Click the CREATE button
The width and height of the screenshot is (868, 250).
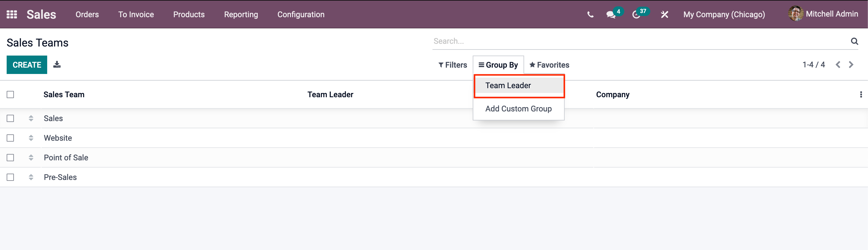point(27,65)
